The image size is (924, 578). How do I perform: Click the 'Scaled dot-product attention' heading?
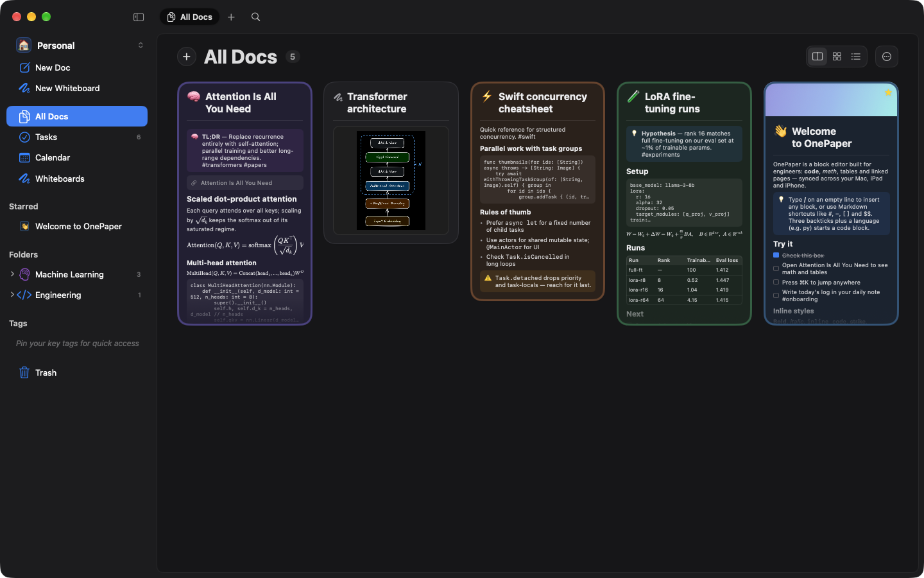coord(242,199)
